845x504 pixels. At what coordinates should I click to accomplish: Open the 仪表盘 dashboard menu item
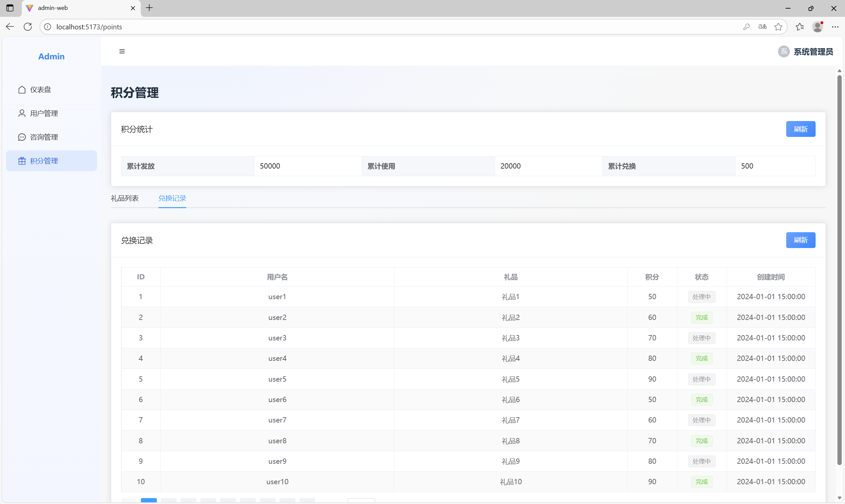[40, 90]
